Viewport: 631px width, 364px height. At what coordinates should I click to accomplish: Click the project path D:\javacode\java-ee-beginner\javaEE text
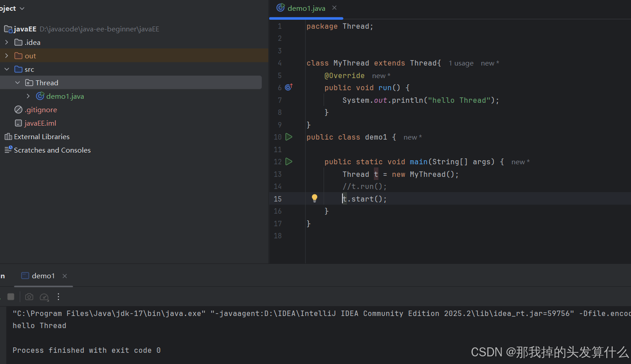click(x=99, y=29)
